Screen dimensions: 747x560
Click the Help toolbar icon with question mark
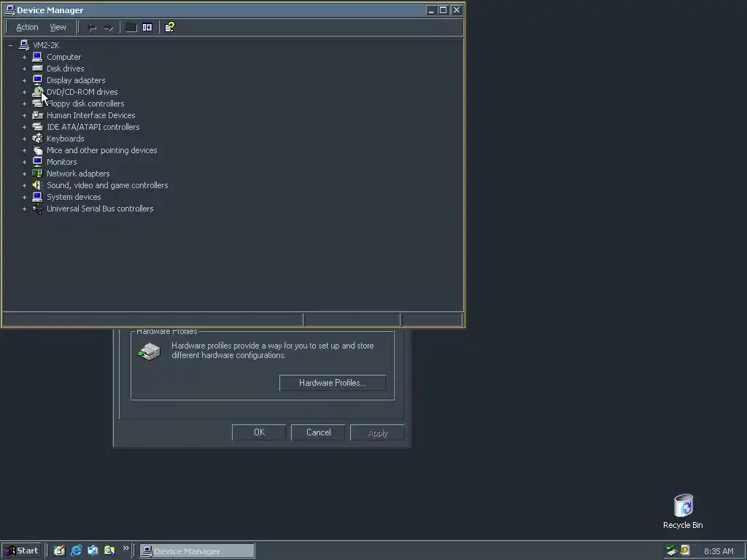(169, 27)
